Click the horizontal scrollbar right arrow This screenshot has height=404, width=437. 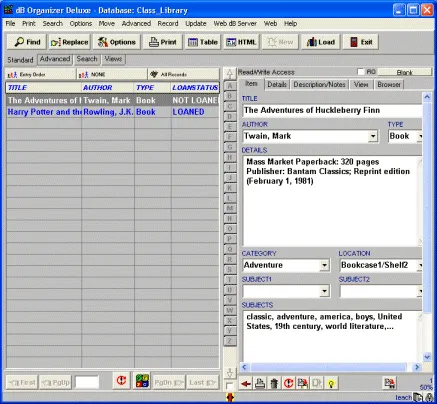tap(417, 367)
